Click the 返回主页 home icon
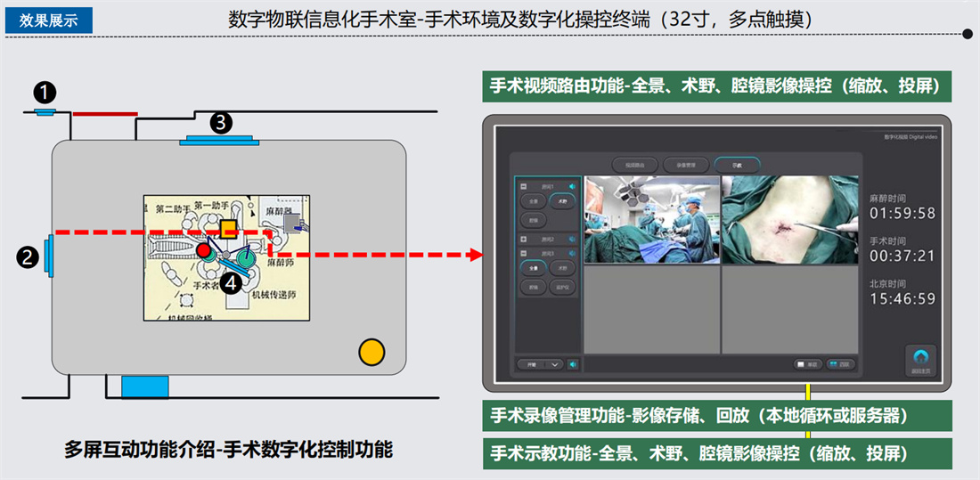Image resolution: width=980 pixels, height=480 pixels. 922,356
